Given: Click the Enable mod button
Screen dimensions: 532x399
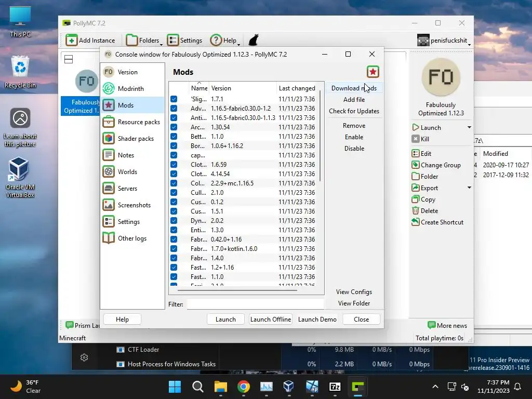Looking at the screenshot, I should [354, 137].
